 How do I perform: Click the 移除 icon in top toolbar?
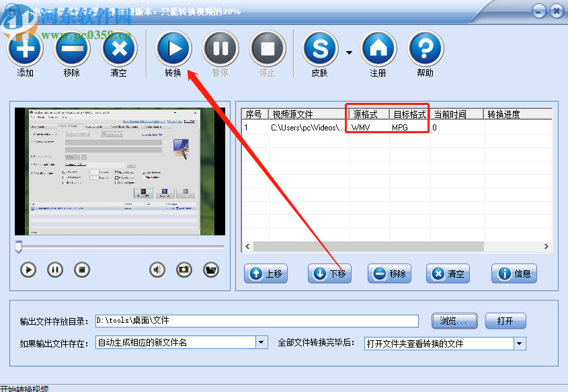72,50
